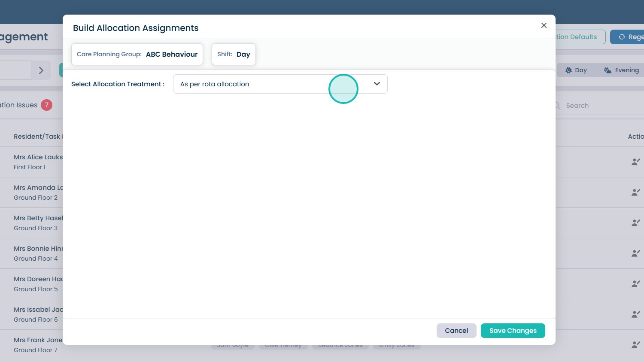Click the Shift: Day chip in the dialog
Screen dimensions: 644x362
[x=234, y=55]
